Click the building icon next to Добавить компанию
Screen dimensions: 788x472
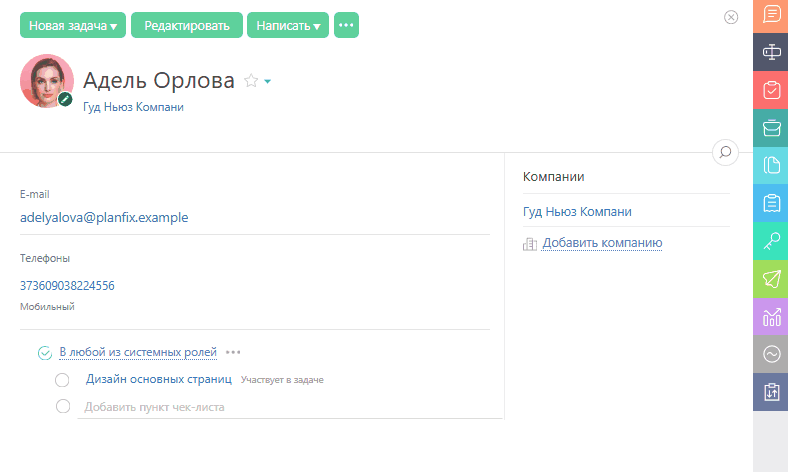(x=530, y=244)
